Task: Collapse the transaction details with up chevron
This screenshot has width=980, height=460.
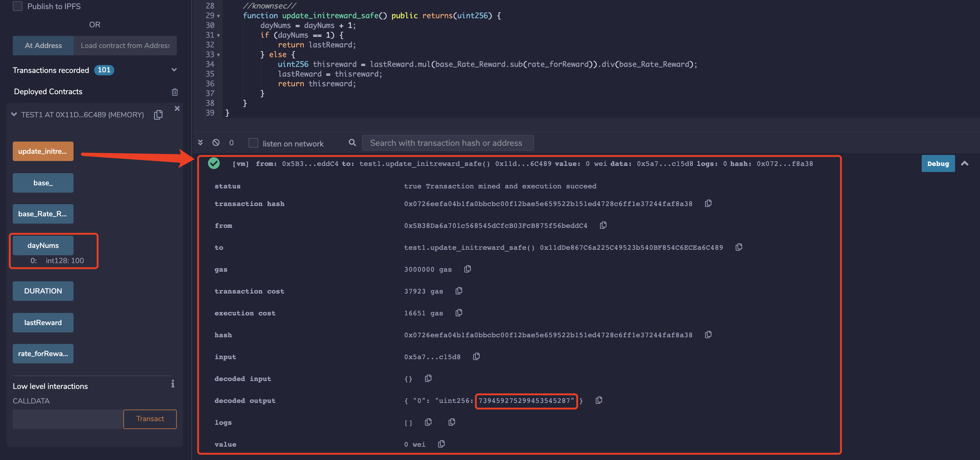Action: click(965, 163)
